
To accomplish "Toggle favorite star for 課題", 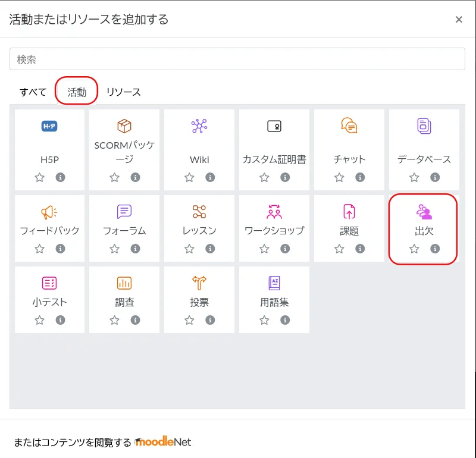I will click(x=339, y=249).
